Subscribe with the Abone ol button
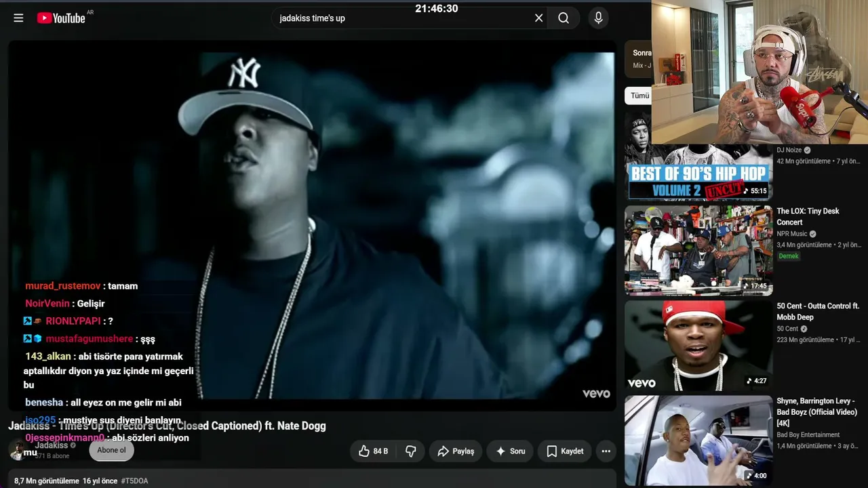The height and width of the screenshot is (488, 868). click(x=111, y=450)
